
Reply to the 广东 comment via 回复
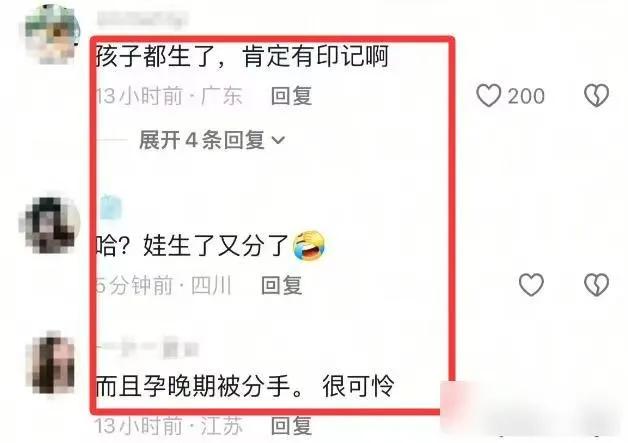(x=292, y=96)
